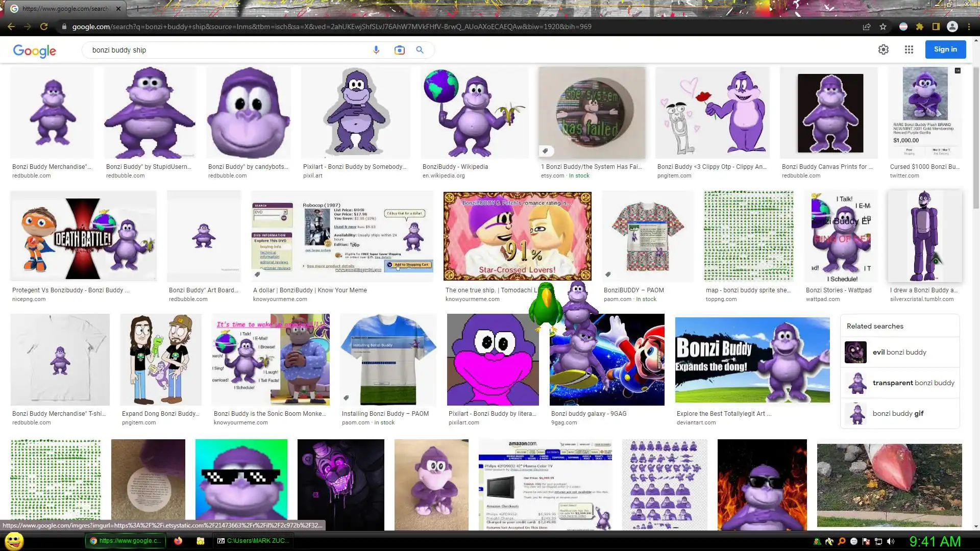The width and height of the screenshot is (980, 551).
Task: Click the 'Bonzi Buddy Expands the dong!' thumbnail
Action: tap(752, 360)
